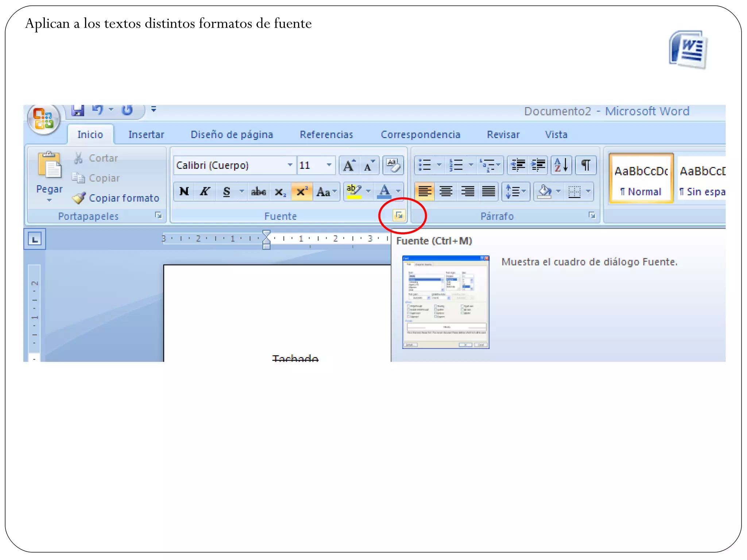Click the Tachado text in the document

(x=295, y=358)
